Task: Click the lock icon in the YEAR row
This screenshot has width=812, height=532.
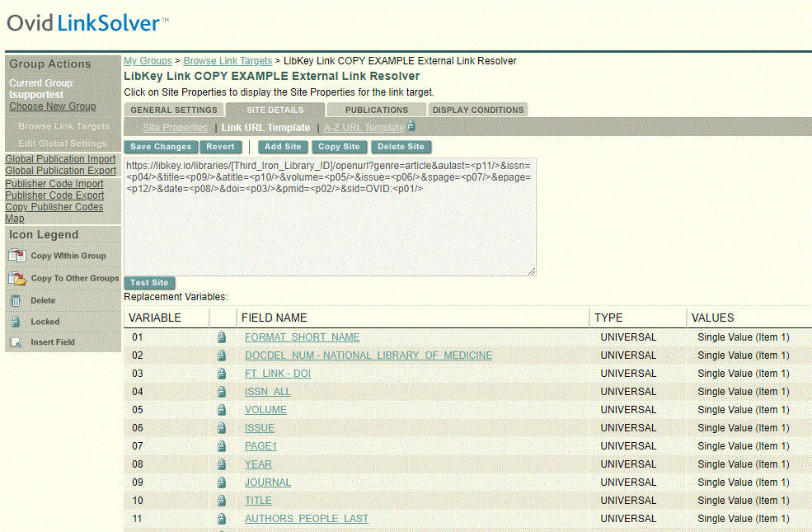Action: (222, 464)
